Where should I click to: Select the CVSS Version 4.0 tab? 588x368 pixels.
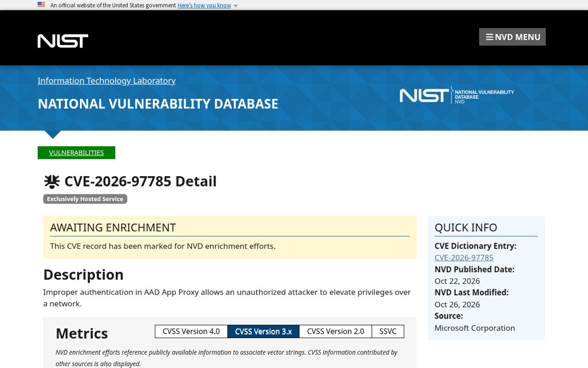(x=191, y=331)
